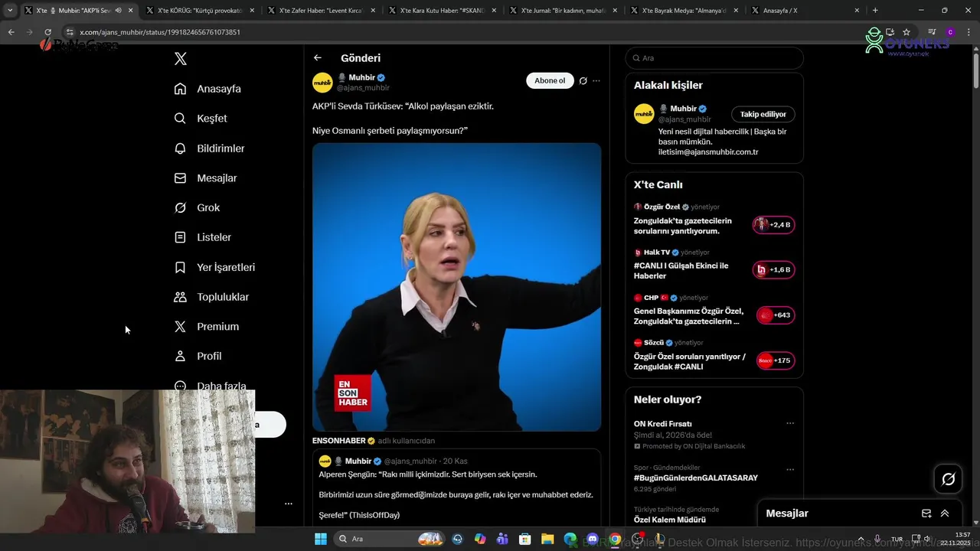Image resolution: width=980 pixels, height=551 pixels.
Task: Open Bildirimler notifications
Action: click(209, 148)
